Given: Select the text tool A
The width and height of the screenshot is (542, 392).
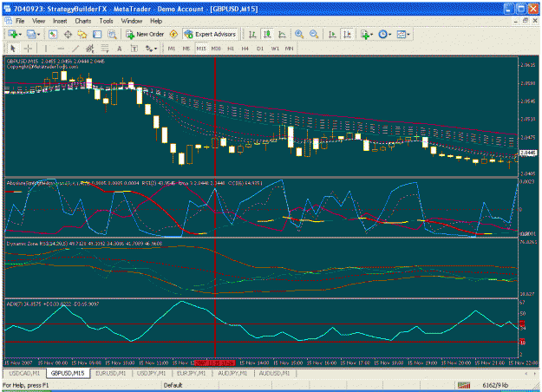Looking at the screenshot, I should click(x=120, y=49).
